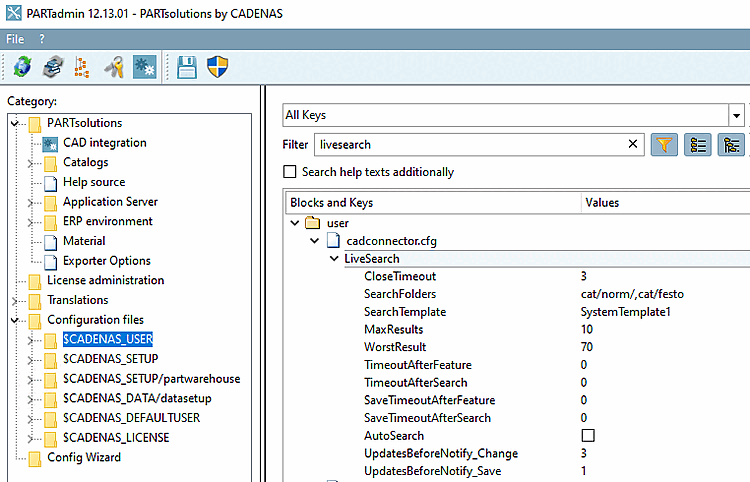Image resolution: width=750 pixels, height=482 pixels.
Task: Select $CADENAS_DATA/datasetup tree item
Action: coord(137,398)
